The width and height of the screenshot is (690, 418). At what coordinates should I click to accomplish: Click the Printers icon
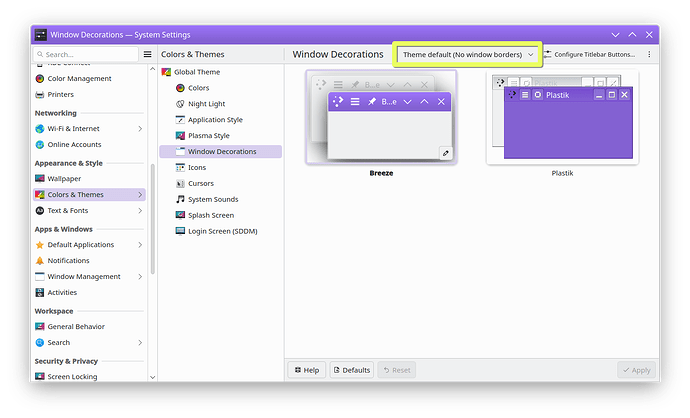pos(40,94)
